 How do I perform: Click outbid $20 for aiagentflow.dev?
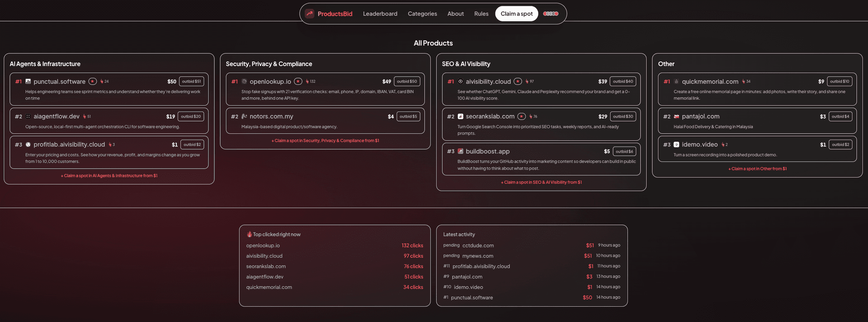(191, 116)
